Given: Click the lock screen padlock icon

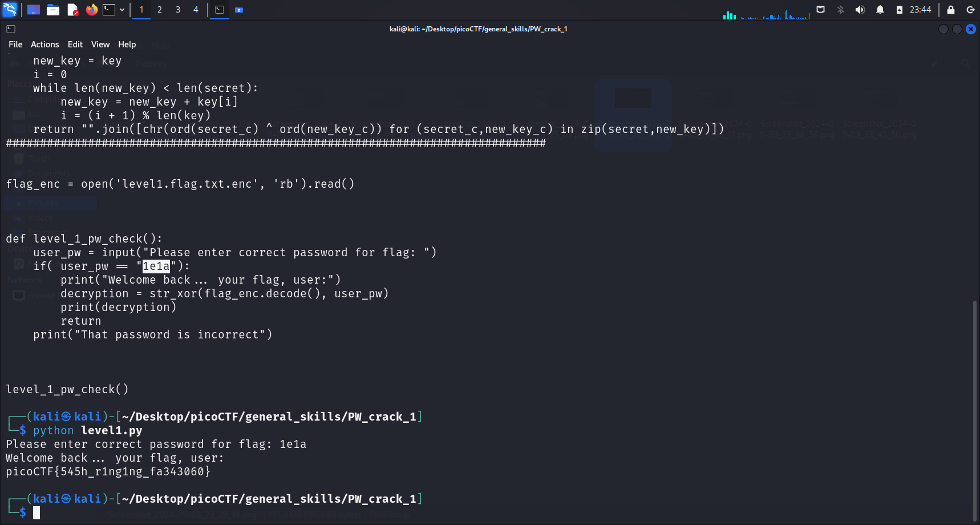Looking at the screenshot, I should 951,10.
